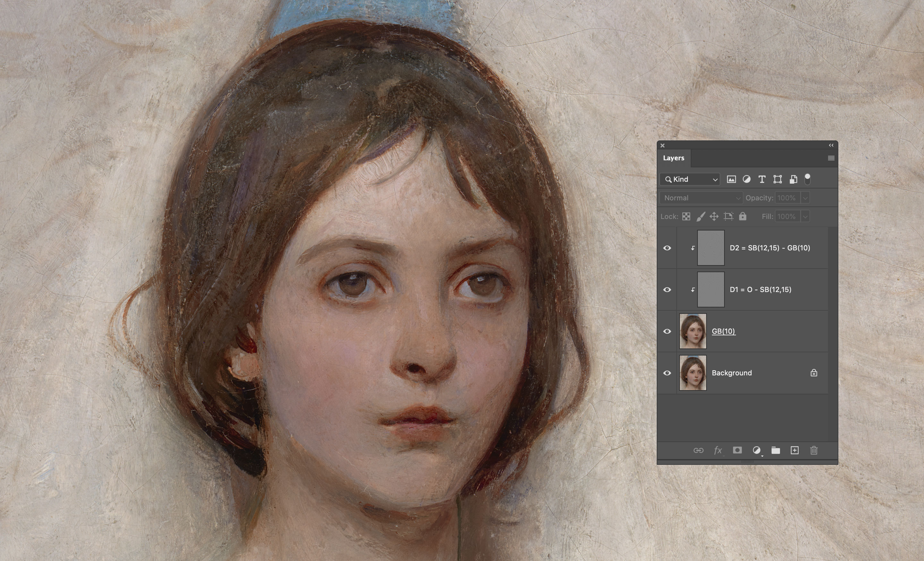Filter layers by pixel layer icon

pyautogui.click(x=731, y=180)
